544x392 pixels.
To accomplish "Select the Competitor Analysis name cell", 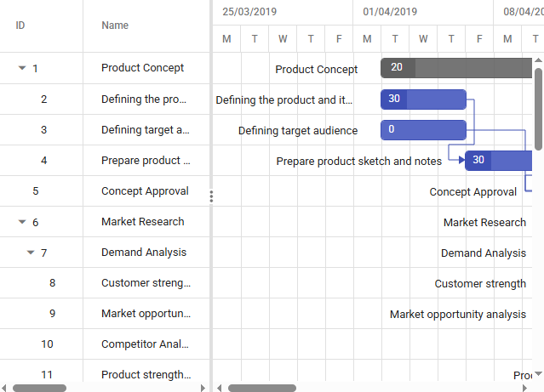I will [145, 344].
